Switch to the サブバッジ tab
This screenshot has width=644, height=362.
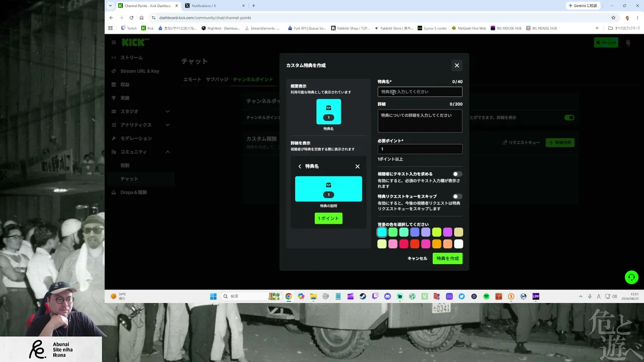217,79
